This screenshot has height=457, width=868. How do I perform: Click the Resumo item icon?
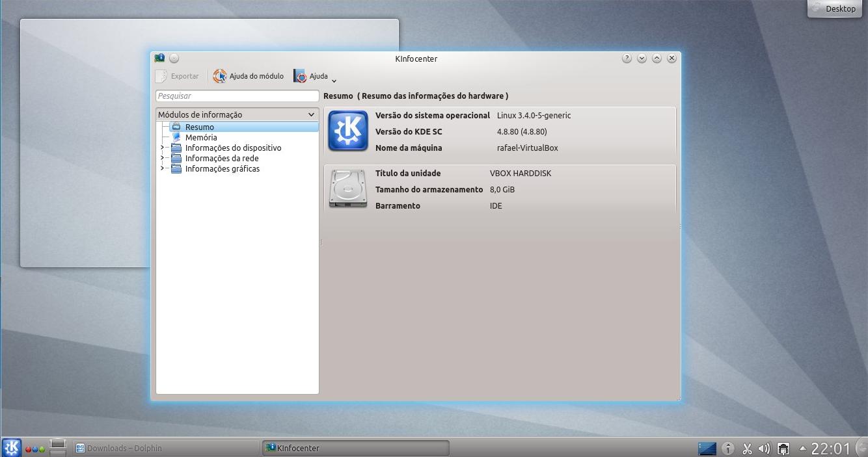[176, 127]
